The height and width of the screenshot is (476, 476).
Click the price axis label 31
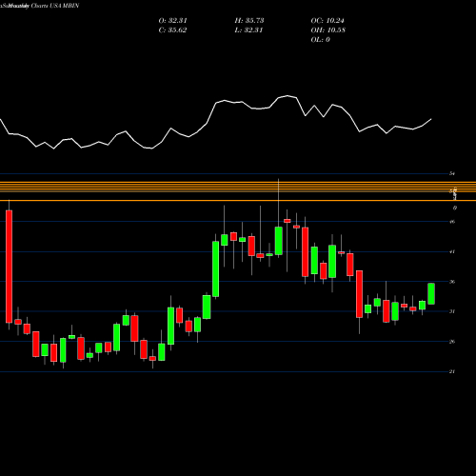point(452,311)
